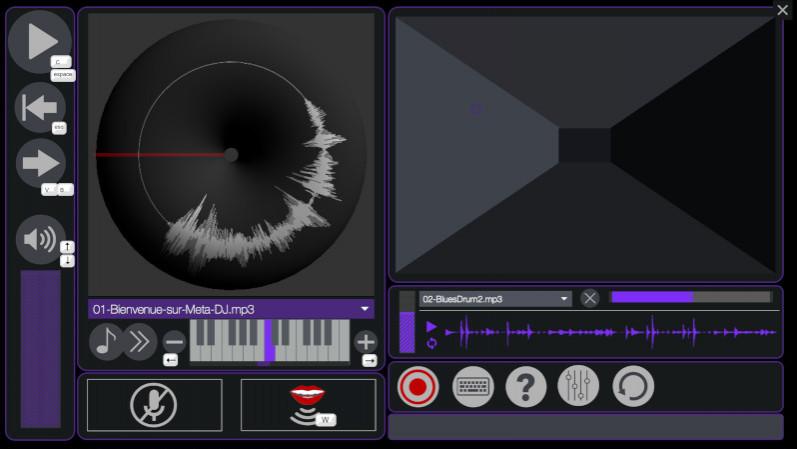Click the return-to-start arrow button
This screenshot has width=797, height=449.
point(39,107)
